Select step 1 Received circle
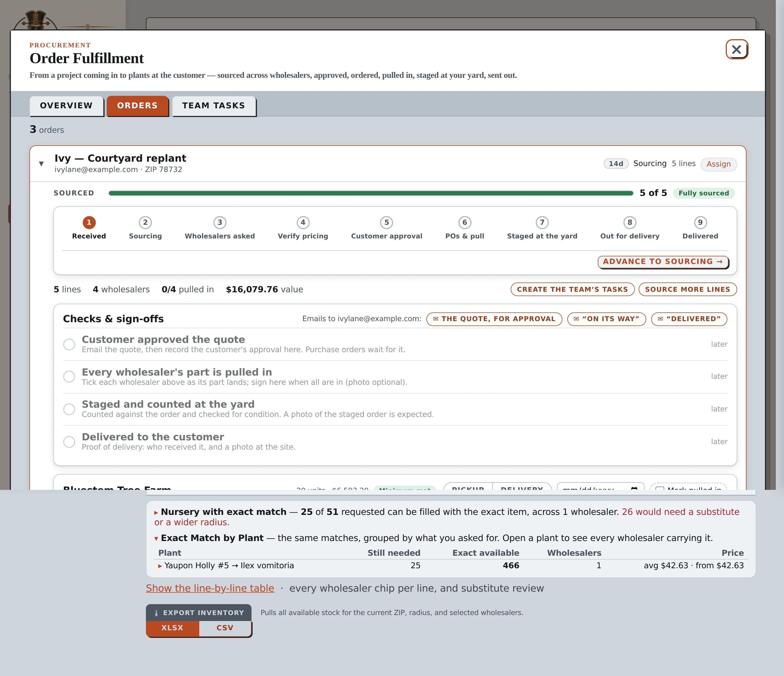The image size is (784, 676). click(89, 222)
